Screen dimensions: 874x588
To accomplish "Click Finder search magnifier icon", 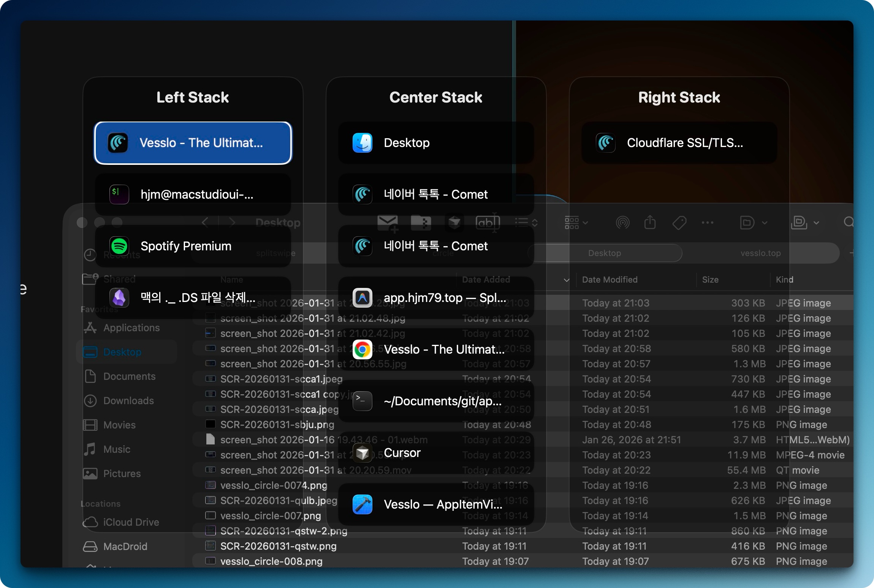I will [x=848, y=222].
